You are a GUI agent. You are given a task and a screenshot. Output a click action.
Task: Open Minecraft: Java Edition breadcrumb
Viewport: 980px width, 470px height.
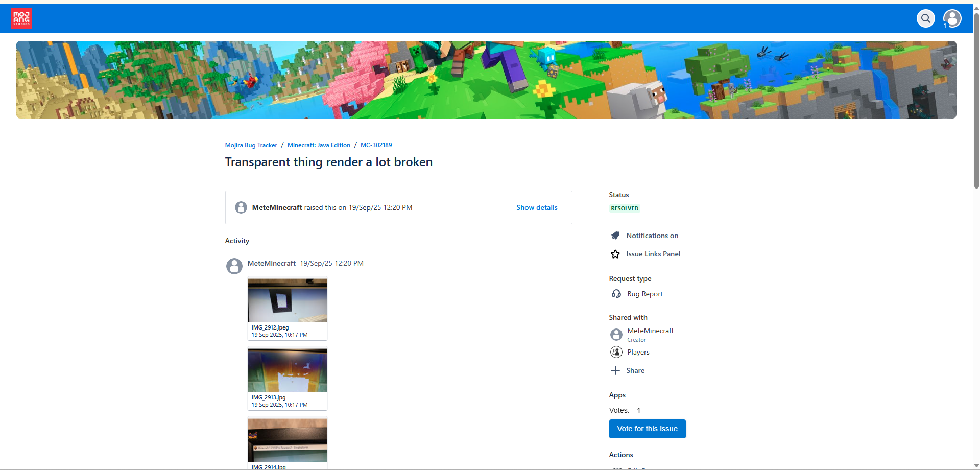click(x=319, y=145)
